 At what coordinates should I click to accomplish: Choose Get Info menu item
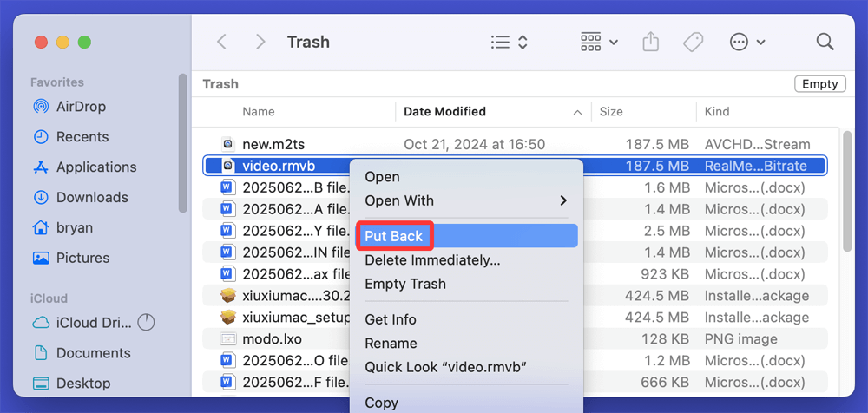466,319
